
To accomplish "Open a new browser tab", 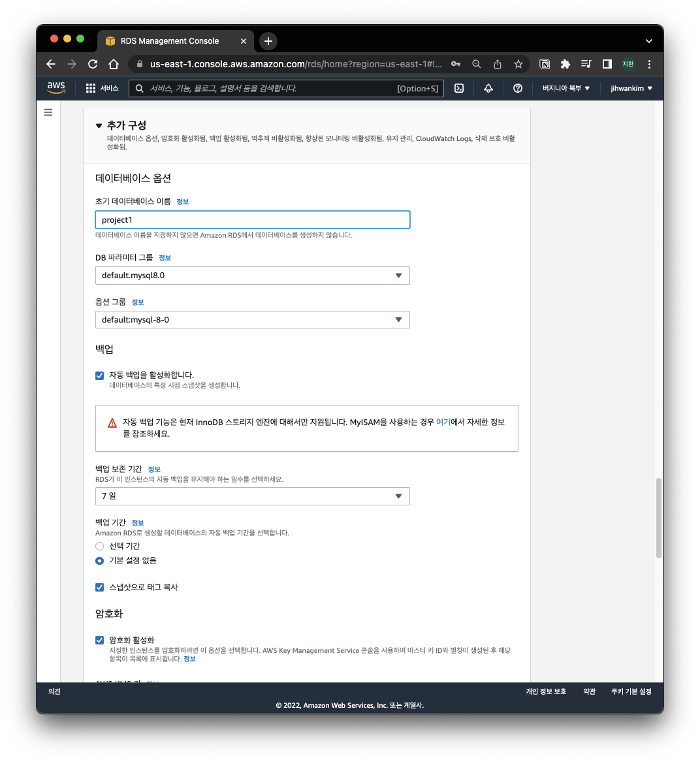I will point(268,41).
